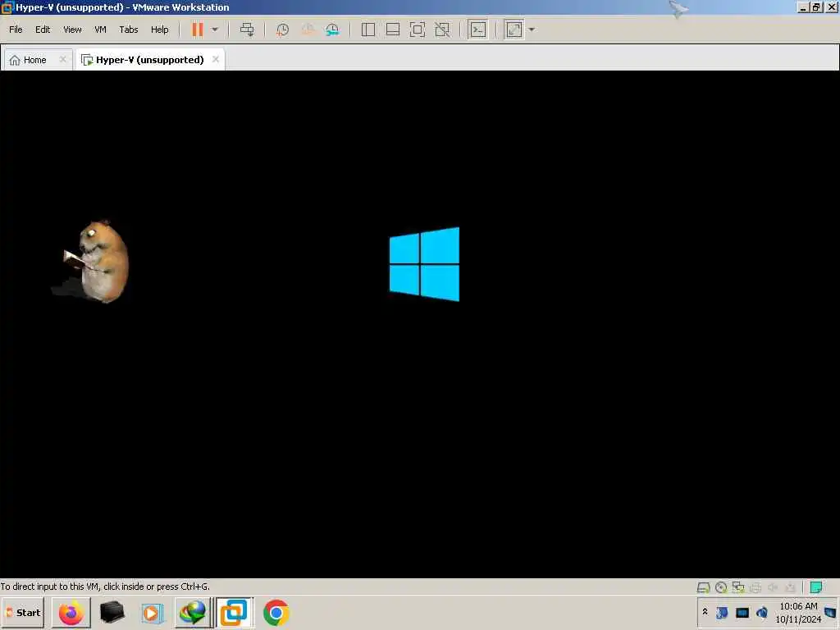Open the snapshot manager icon
Viewport: 840px width, 630px height.
[332, 30]
